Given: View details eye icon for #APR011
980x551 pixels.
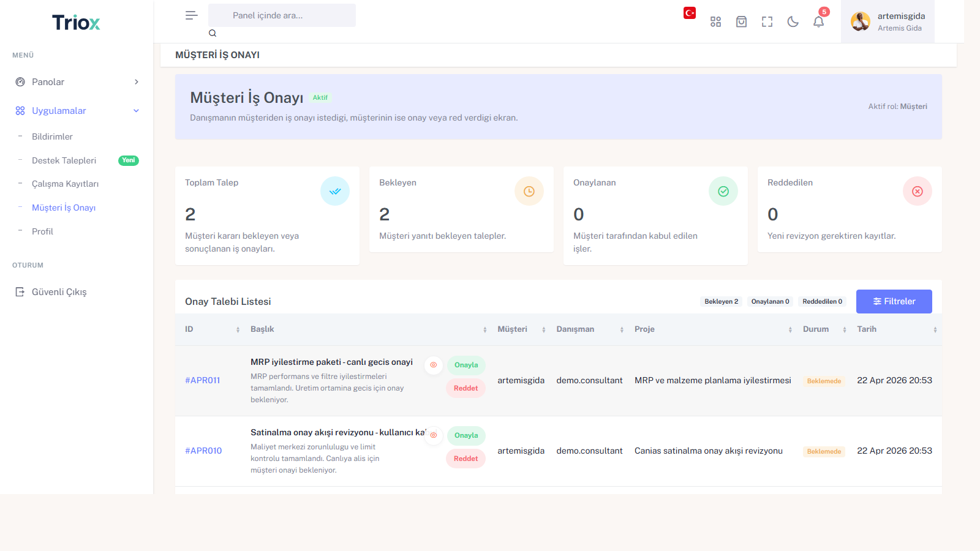Looking at the screenshot, I should click(x=434, y=365).
